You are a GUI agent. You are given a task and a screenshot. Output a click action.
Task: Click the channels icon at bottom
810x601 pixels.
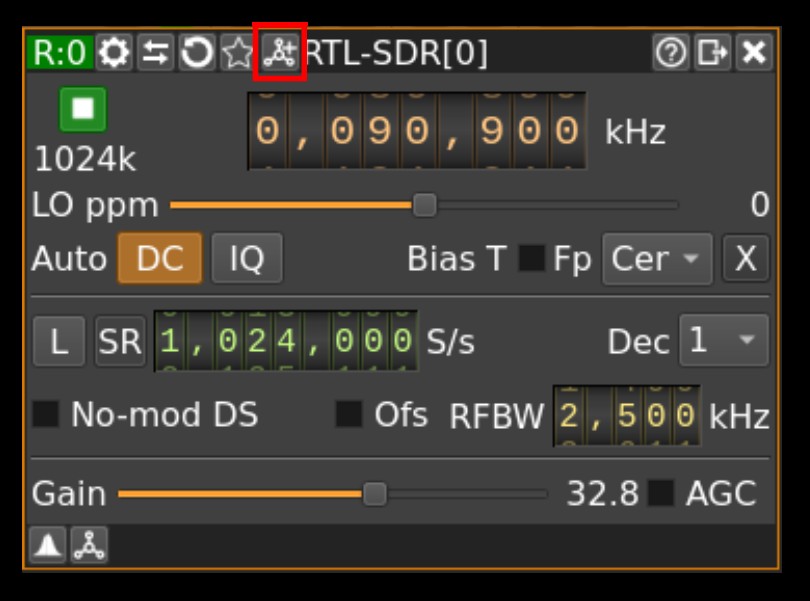click(x=89, y=545)
